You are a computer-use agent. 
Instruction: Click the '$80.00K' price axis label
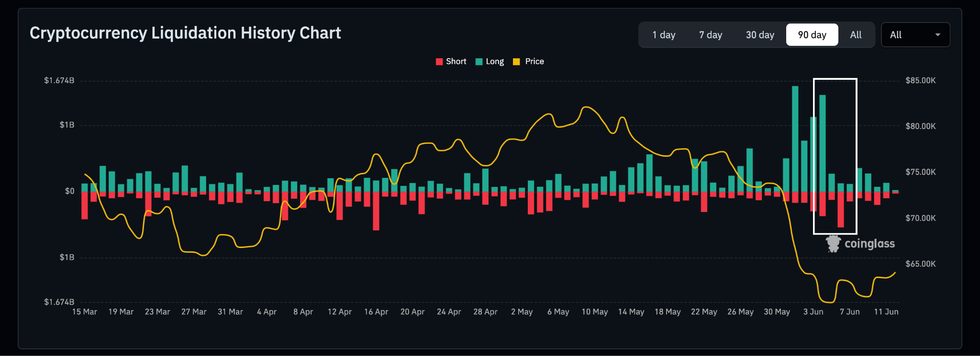[x=921, y=126]
